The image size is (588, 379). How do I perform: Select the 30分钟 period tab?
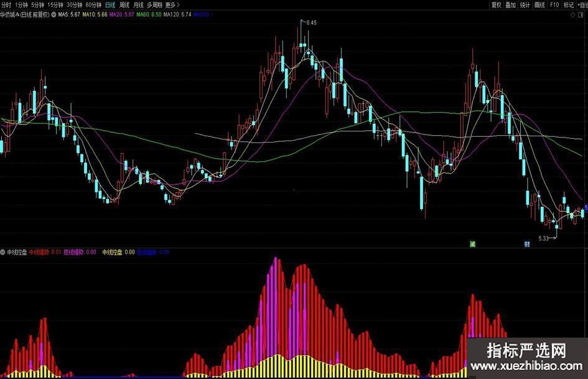tap(74, 5)
